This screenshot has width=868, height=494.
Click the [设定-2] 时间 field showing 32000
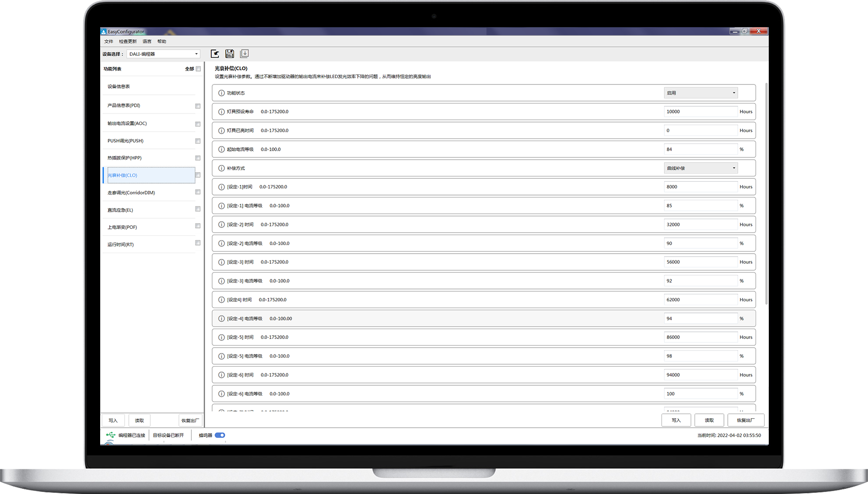click(x=701, y=225)
